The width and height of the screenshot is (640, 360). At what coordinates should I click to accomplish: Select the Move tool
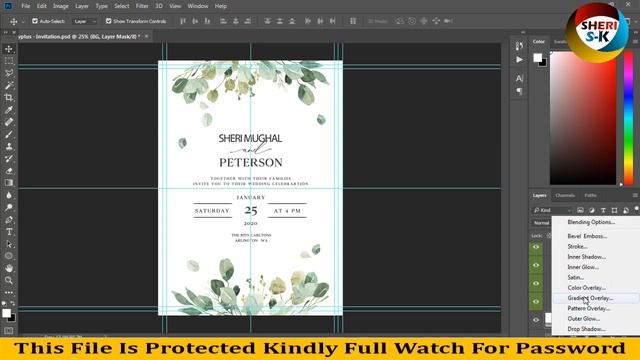[x=9, y=49]
